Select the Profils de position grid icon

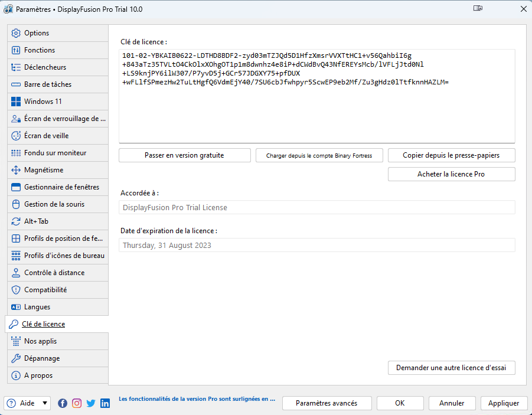pyautogui.click(x=16, y=238)
